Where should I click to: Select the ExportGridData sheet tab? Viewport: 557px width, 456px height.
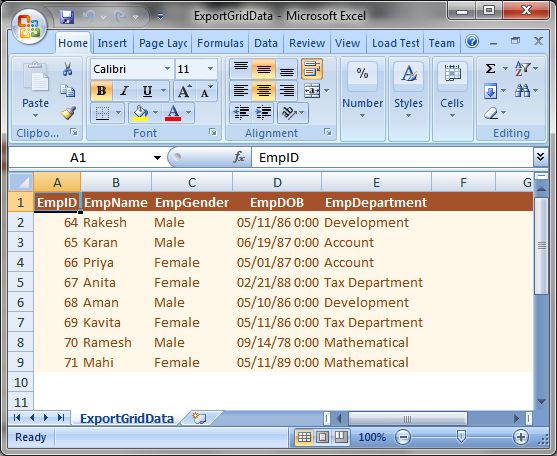pos(127,418)
